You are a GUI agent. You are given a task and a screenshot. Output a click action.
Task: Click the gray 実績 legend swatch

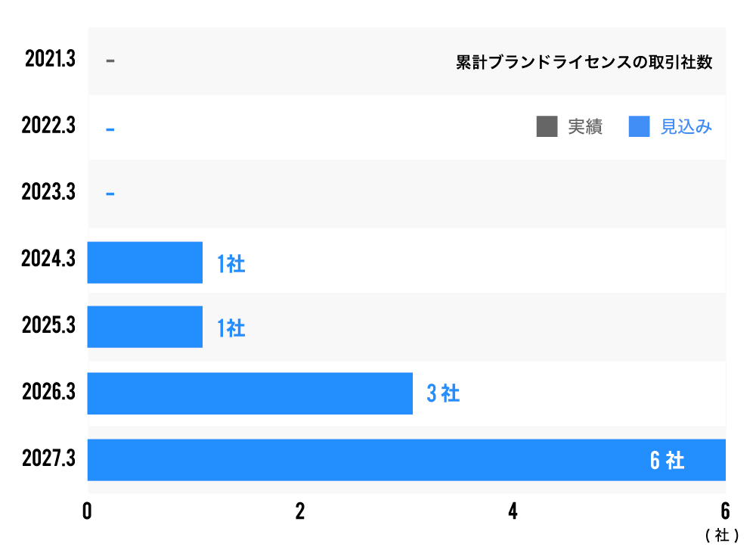pyautogui.click(x=547, y=126)
